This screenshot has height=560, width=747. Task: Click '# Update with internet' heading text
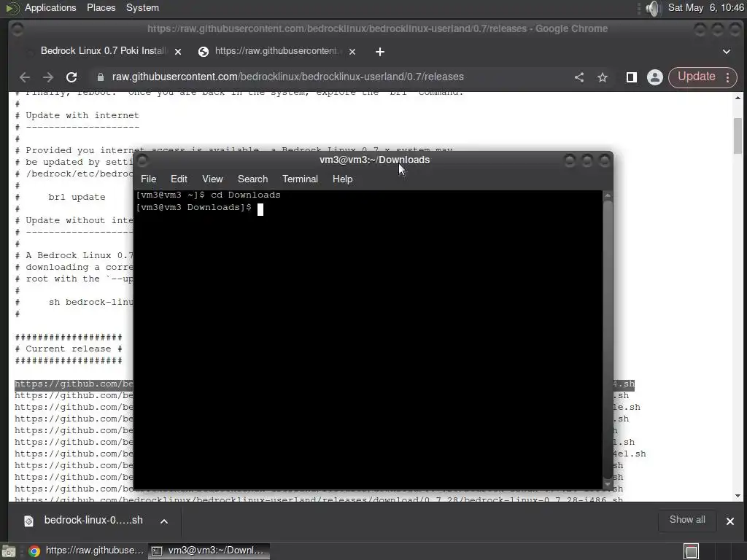[77, 115]
